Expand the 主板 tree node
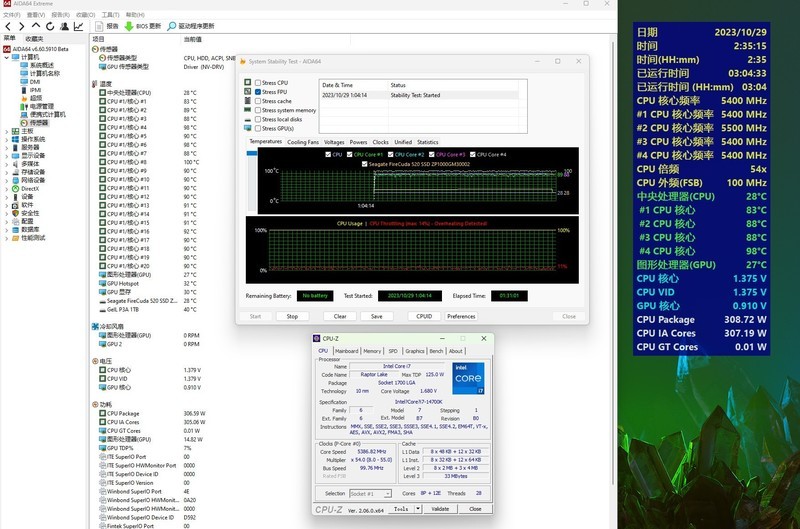Image resolution: width=800 pixels, height=529 pixels. [x=7, y=131]
